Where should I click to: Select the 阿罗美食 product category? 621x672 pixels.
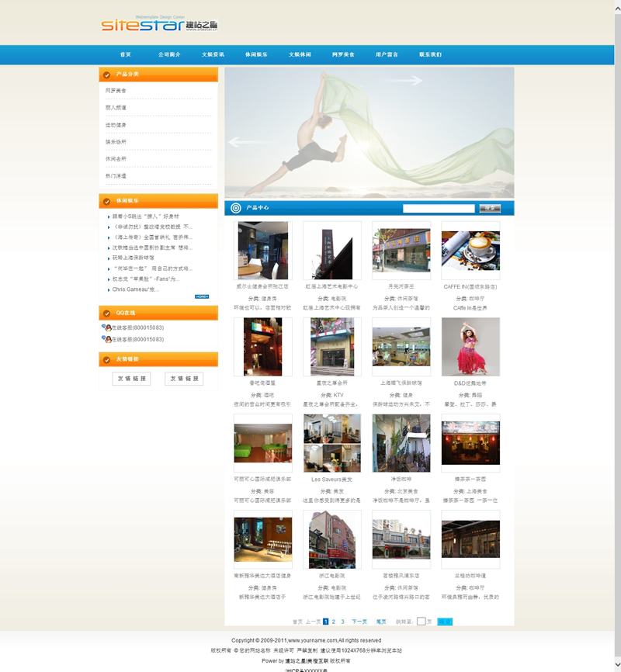[x=116, y=91]
